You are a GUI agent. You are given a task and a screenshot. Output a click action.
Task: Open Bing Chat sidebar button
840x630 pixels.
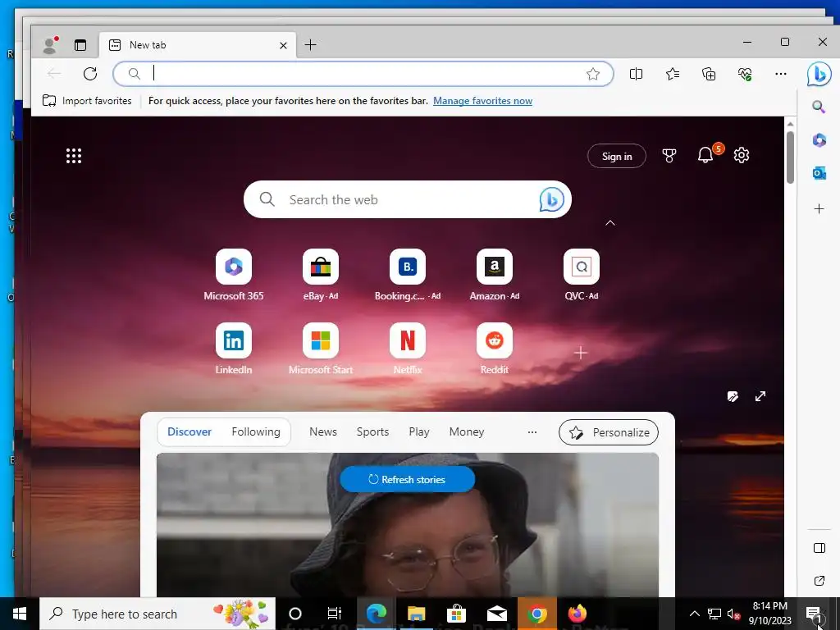819,74
